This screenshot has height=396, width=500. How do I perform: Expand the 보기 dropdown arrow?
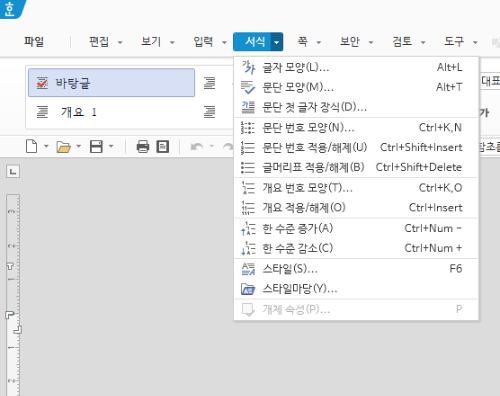click(172, 42)
